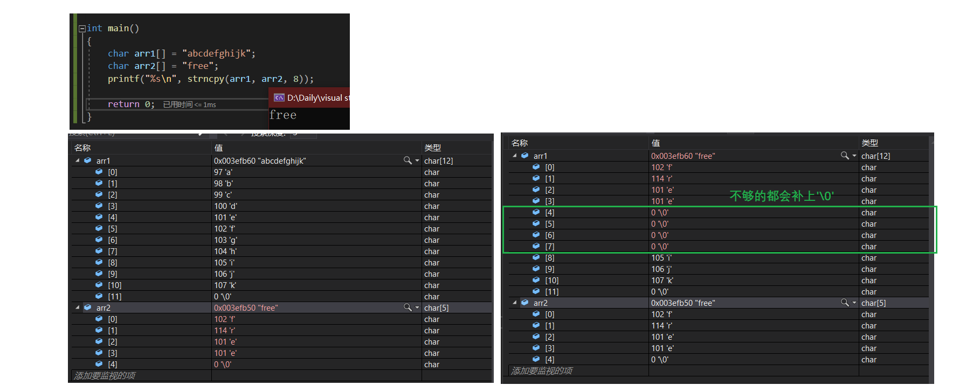Click the console window icon beside D:\Daily

click(279, 97)
